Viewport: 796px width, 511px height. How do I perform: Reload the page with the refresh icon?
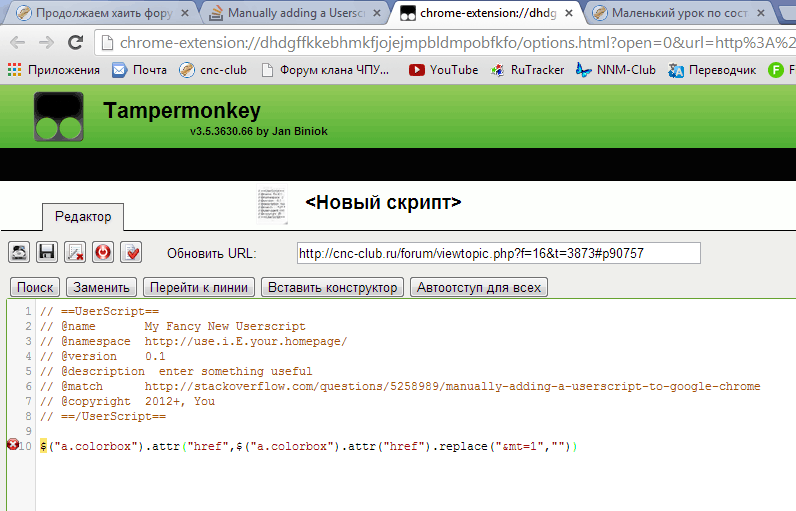[x=76, y=43]
